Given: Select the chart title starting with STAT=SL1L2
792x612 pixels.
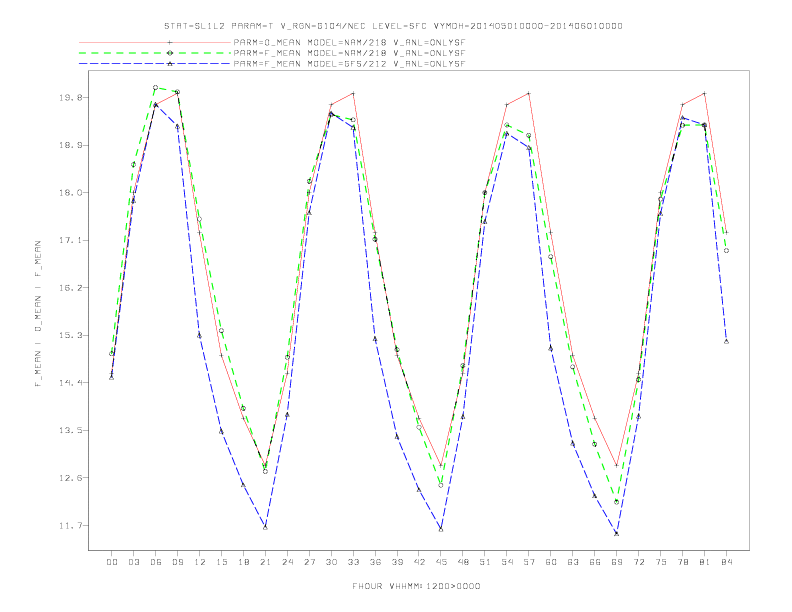Looking at the screenshot, I should click(393, 26).
